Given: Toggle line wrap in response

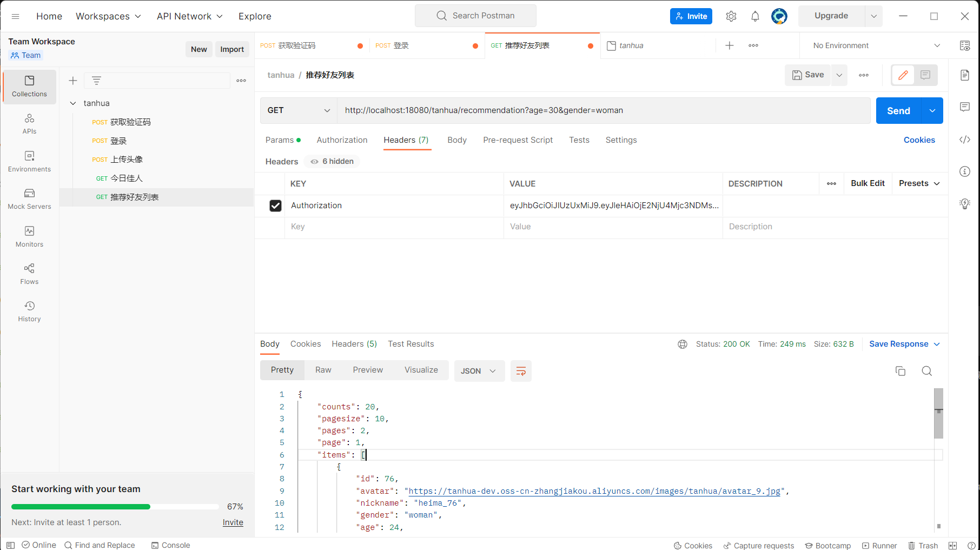Looking at the screenshot, I should (x=521, y=371).
